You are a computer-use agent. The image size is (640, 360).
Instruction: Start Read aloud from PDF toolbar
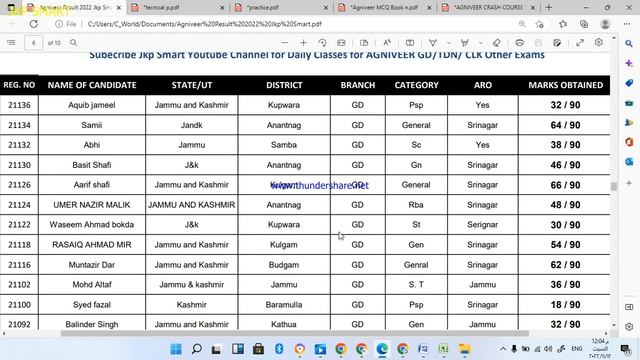click(x=387, y=42)
